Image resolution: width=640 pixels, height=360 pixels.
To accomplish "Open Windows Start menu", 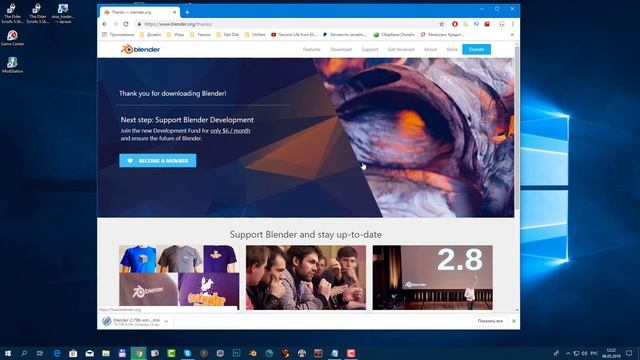I will 8,353.
